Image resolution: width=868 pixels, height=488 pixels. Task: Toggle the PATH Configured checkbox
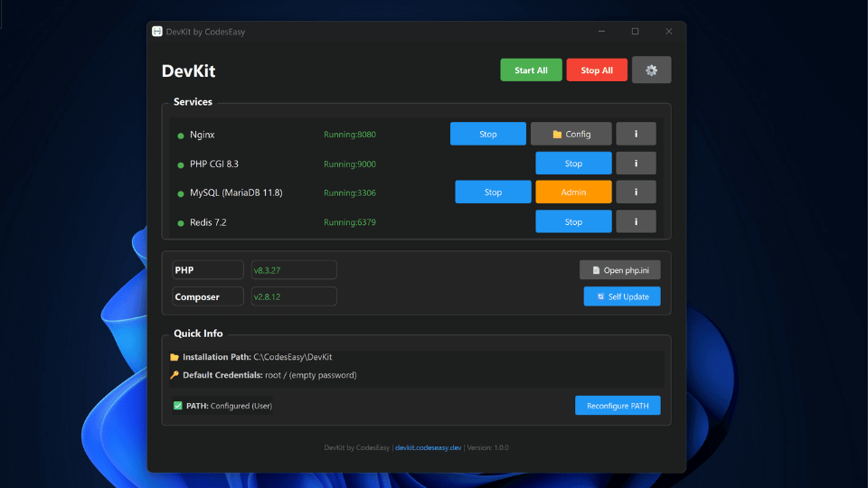click(178, 406)
